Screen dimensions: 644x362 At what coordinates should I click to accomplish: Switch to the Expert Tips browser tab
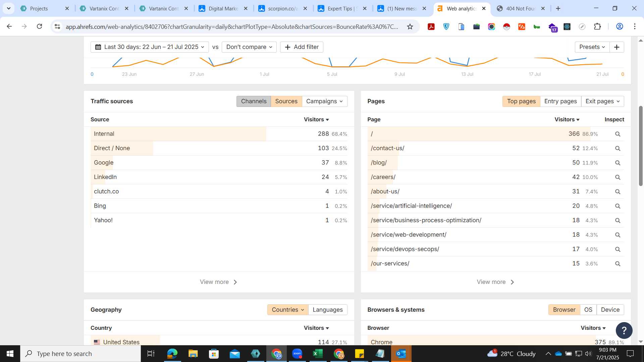(x=342, y=9)
